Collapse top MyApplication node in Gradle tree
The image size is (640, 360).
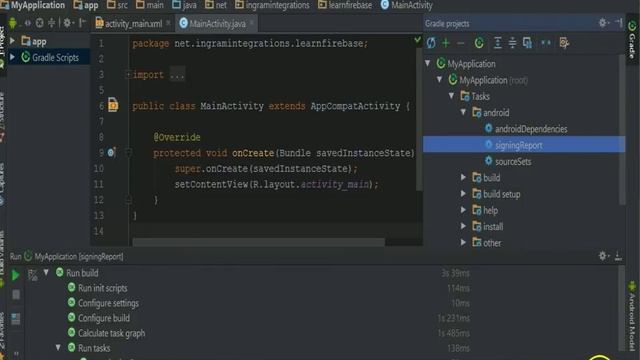point(428,63)
